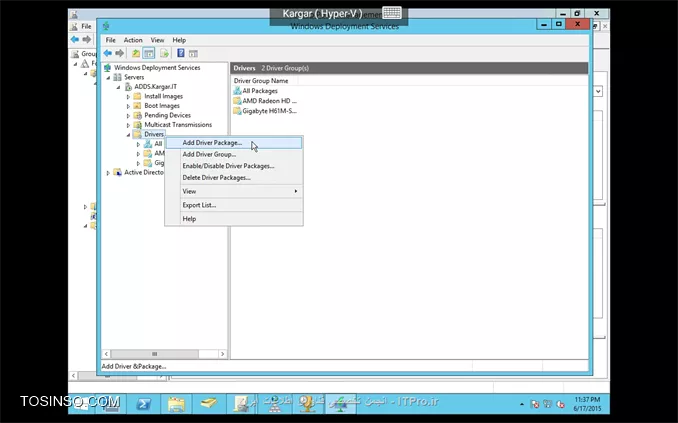Click the Back arrow in WDS toolbar
This screenshot has width=678, height=423.
108,53
